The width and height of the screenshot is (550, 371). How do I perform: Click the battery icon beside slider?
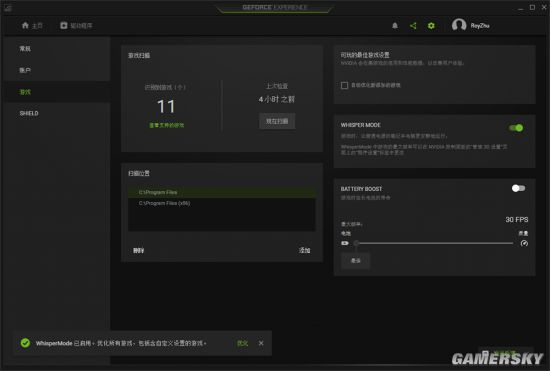point(345,243)
